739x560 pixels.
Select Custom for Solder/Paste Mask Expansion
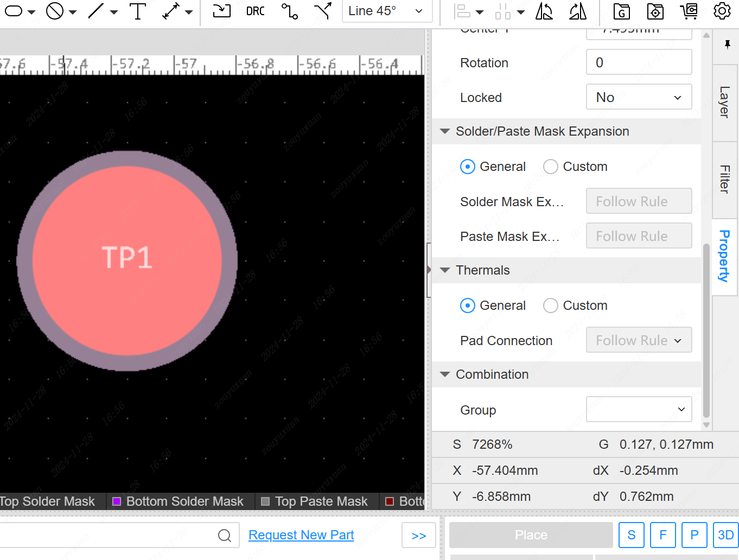click(551, 167)
